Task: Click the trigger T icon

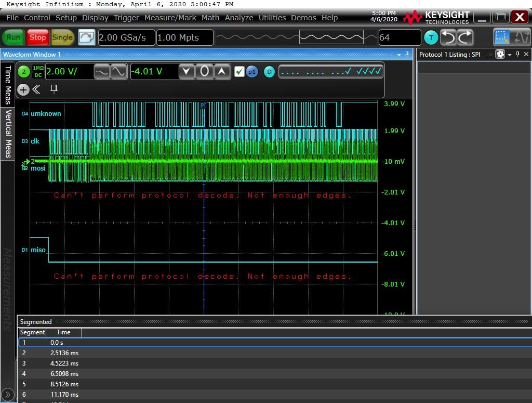Action: (x=431, y=37)
